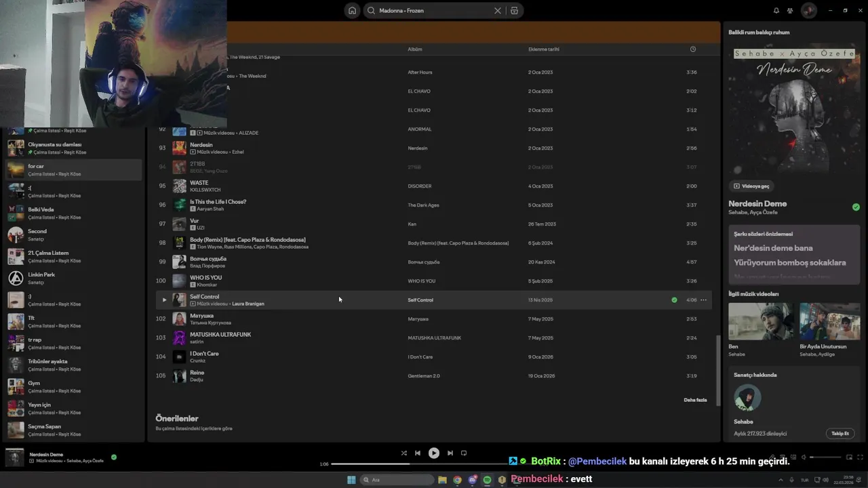The image size is (868, 488).
Task: Open Spotify icon in the taskbar
Action: click(487, 480)
